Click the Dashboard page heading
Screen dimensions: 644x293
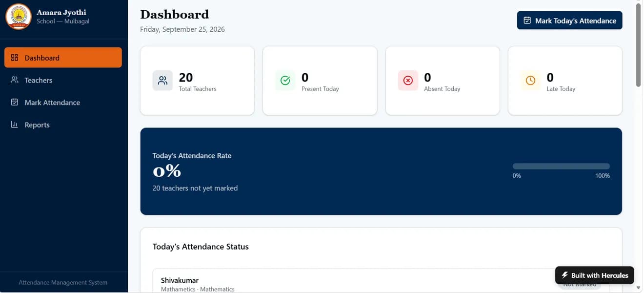175,14
